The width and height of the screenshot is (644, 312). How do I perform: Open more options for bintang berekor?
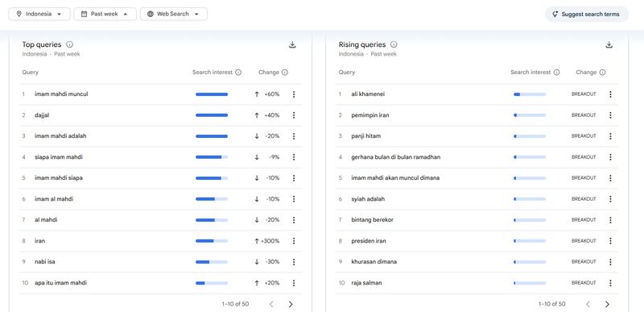610,220
